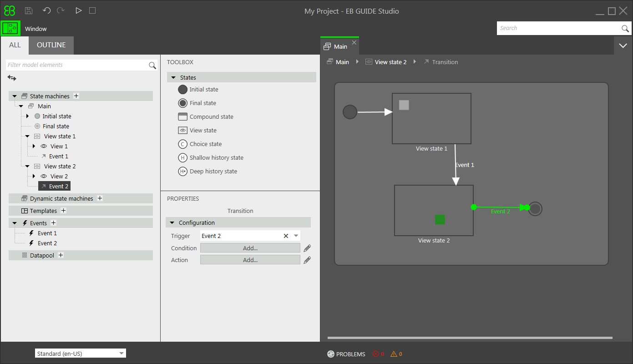Click the sync arrows icon under the filter

[x=12, y=78]
